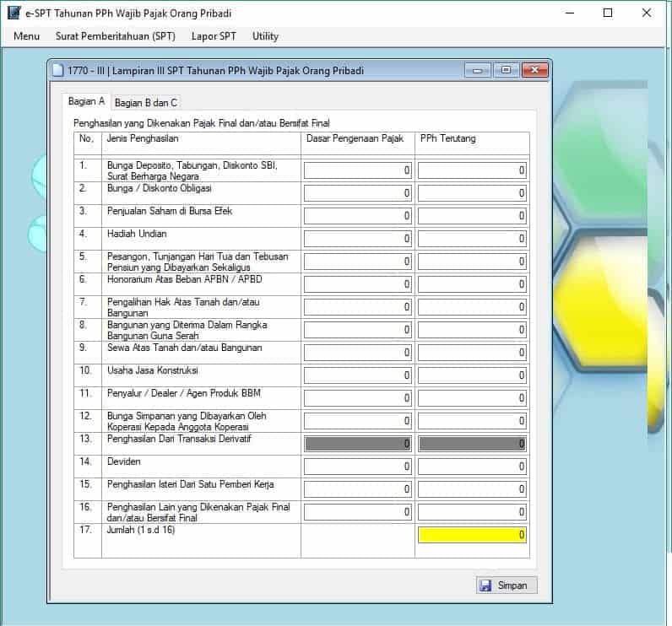Viewport: 672px width, 626px height.
Task: Restore the Lampiran III inner window
Action: click(x=505, y=71)
